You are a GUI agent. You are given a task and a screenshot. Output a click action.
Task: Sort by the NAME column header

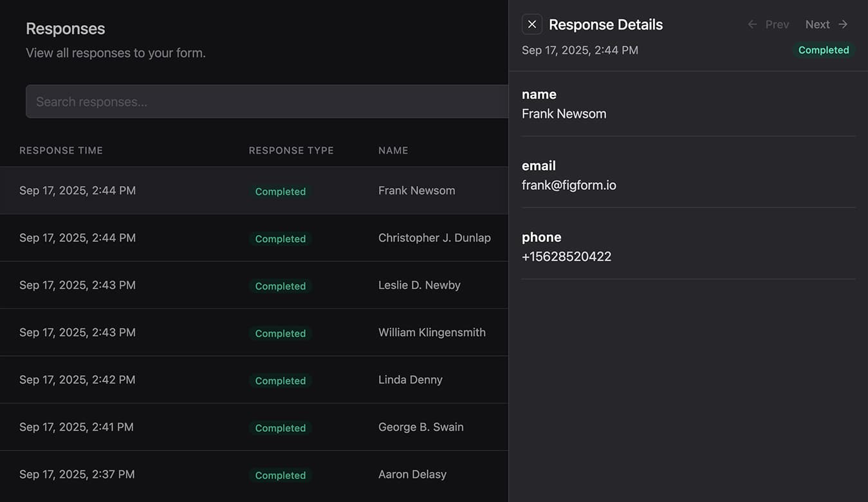[393, 150]
